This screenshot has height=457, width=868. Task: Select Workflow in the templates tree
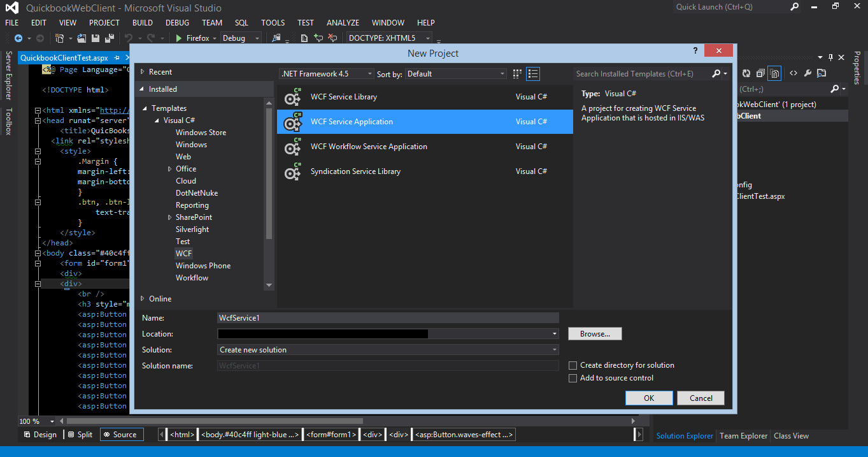coord(192,278)
